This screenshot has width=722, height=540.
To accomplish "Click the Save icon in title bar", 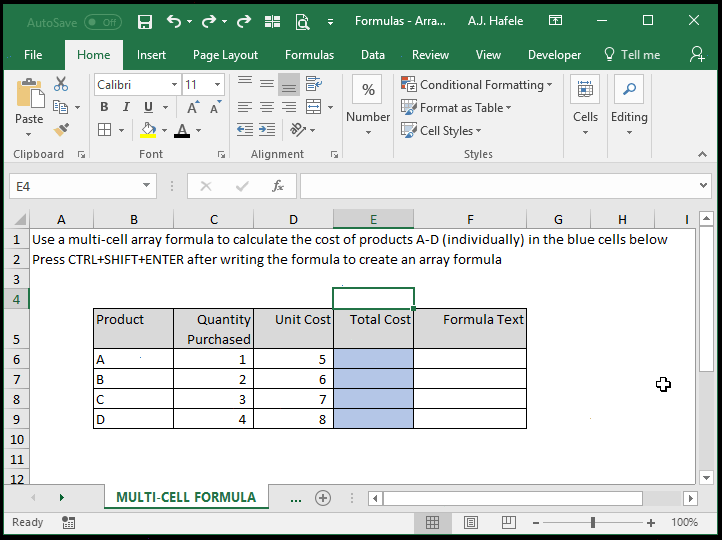I will [x=145, y=22].
